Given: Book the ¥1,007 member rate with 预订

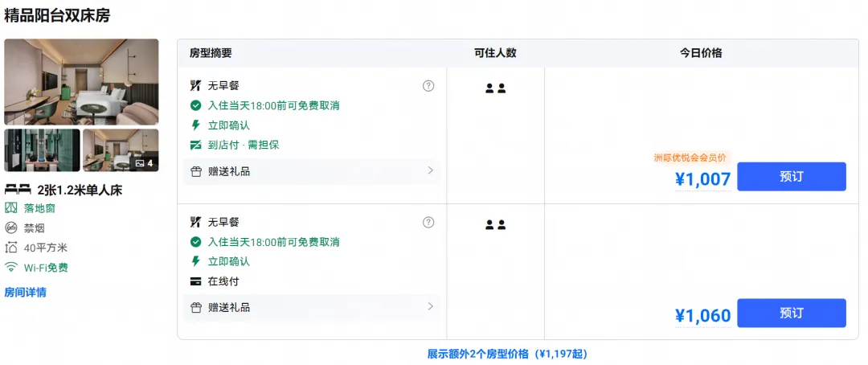Looking at the screenshot, I should pos(792,177).
